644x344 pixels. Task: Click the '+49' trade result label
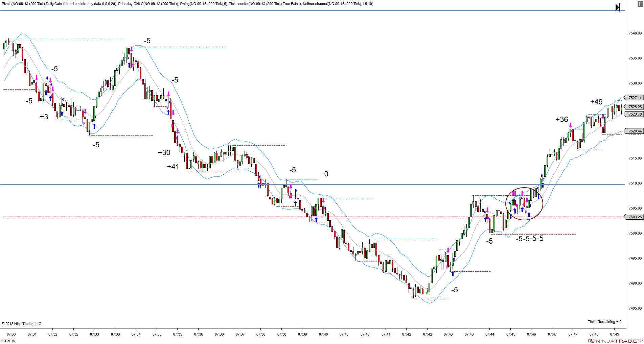pos(596,102)
